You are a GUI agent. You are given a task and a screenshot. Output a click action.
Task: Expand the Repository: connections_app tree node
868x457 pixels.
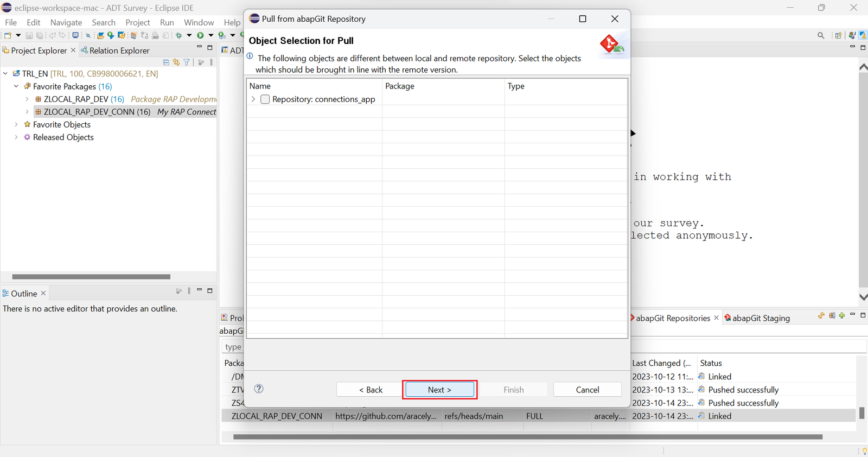pos(253,99)
